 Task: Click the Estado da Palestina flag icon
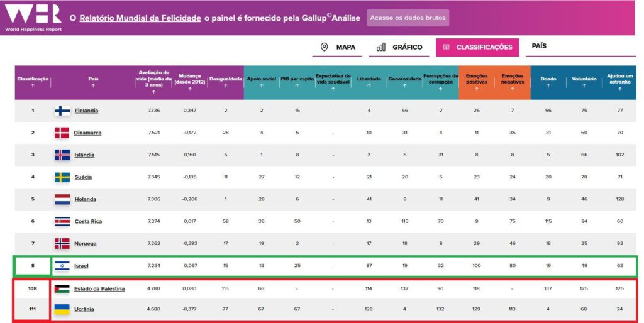pyautogui.click(x=62, y=288)
